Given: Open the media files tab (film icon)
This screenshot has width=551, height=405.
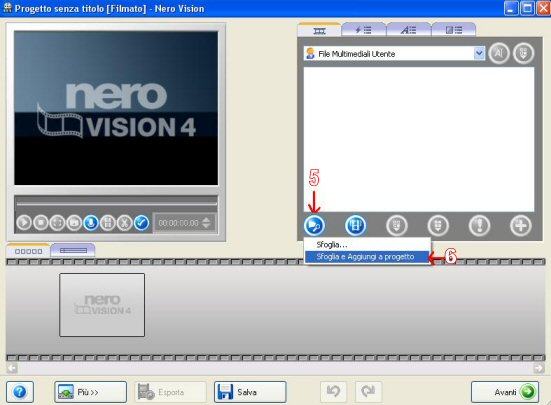Looking at the screenshot, I should [x=319, y=31].
